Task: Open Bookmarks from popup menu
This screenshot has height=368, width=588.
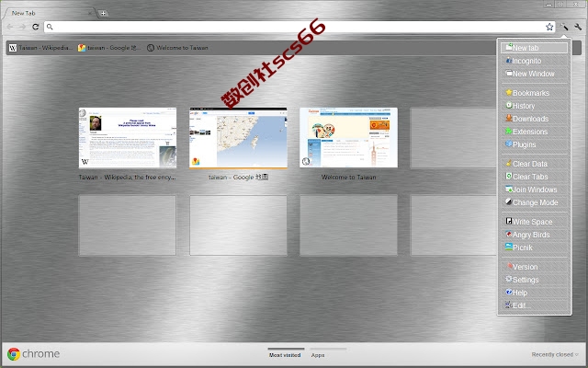Action: (534, 93)
